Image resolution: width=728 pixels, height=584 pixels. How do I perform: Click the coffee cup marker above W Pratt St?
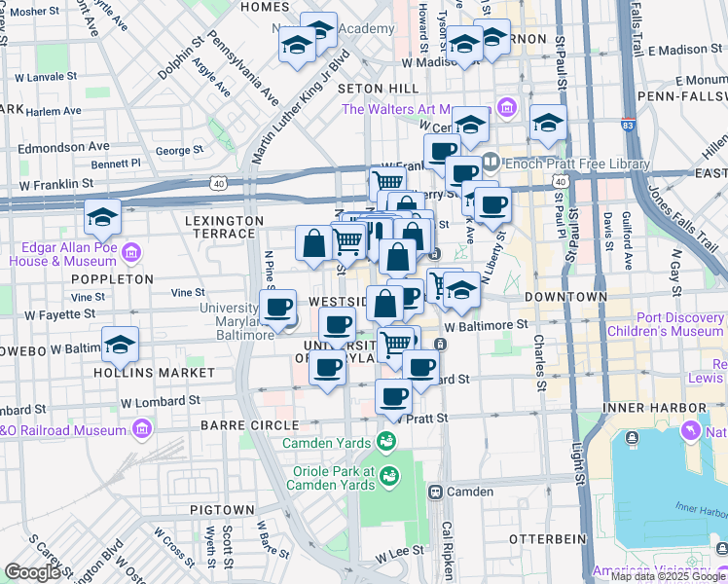(394, 398)
